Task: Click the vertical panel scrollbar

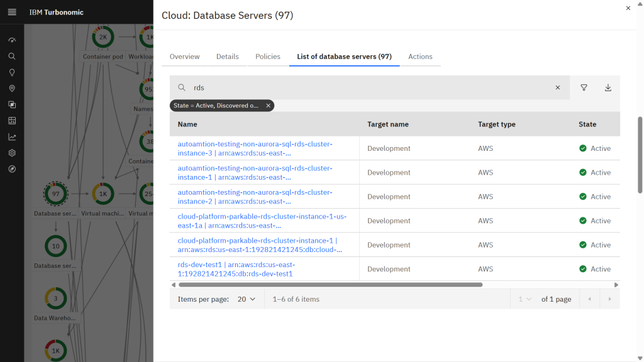Action: tap(640, 155)
